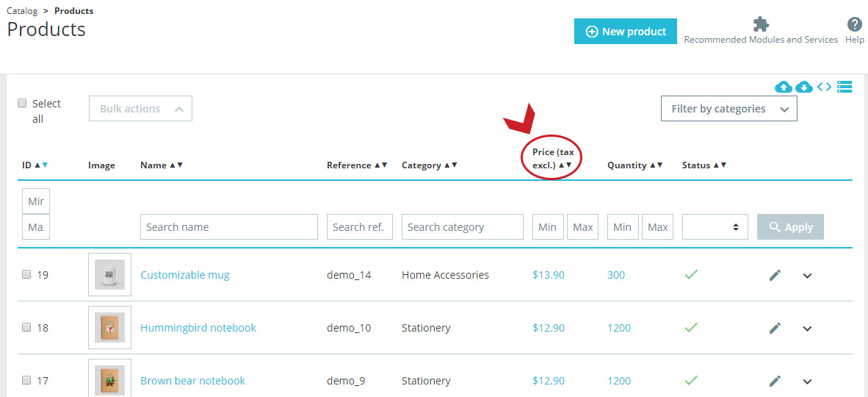
Task: Open the SQL query code icon
Action: [x=824, y=87]
